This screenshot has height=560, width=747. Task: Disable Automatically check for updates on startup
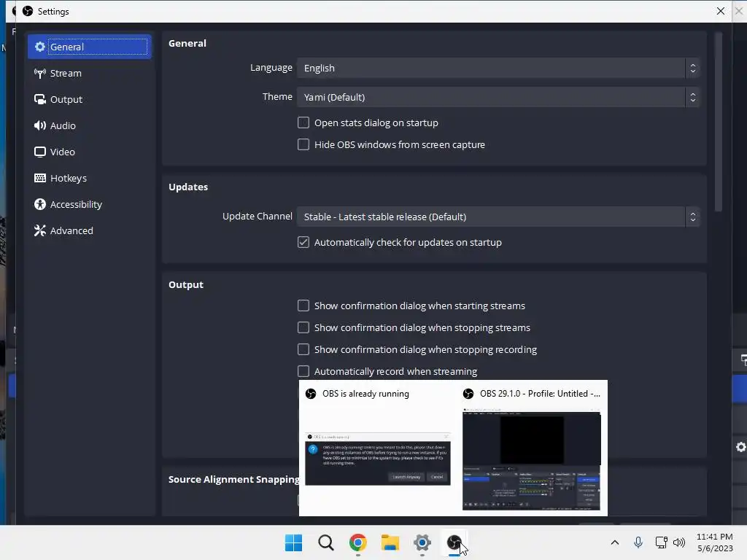[303, 242]
